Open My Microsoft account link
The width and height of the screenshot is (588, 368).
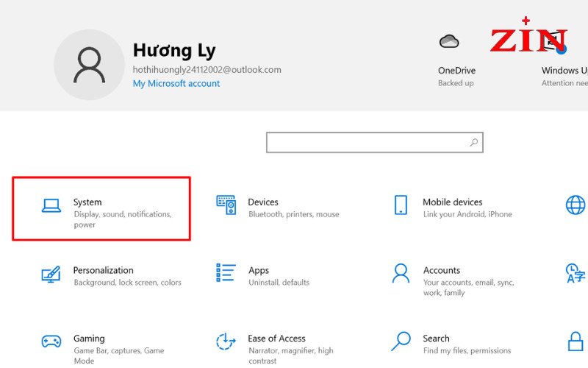click(x=176, y=83)
